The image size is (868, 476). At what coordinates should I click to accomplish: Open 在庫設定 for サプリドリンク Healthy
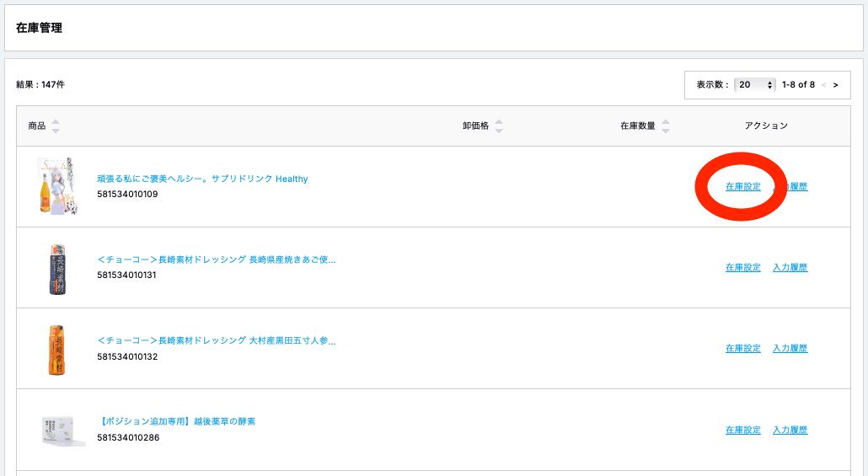(x=742, y=187)
